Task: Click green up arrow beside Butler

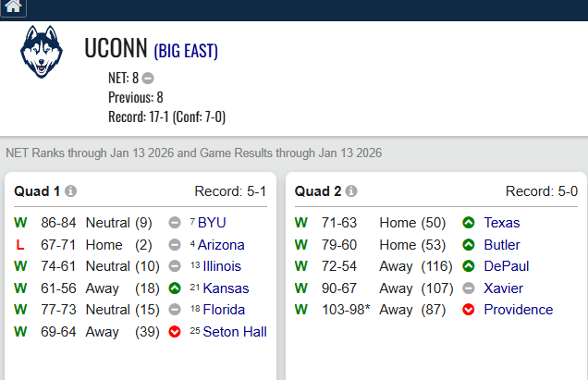Action: pyautogui.click(x=469, y=245)
